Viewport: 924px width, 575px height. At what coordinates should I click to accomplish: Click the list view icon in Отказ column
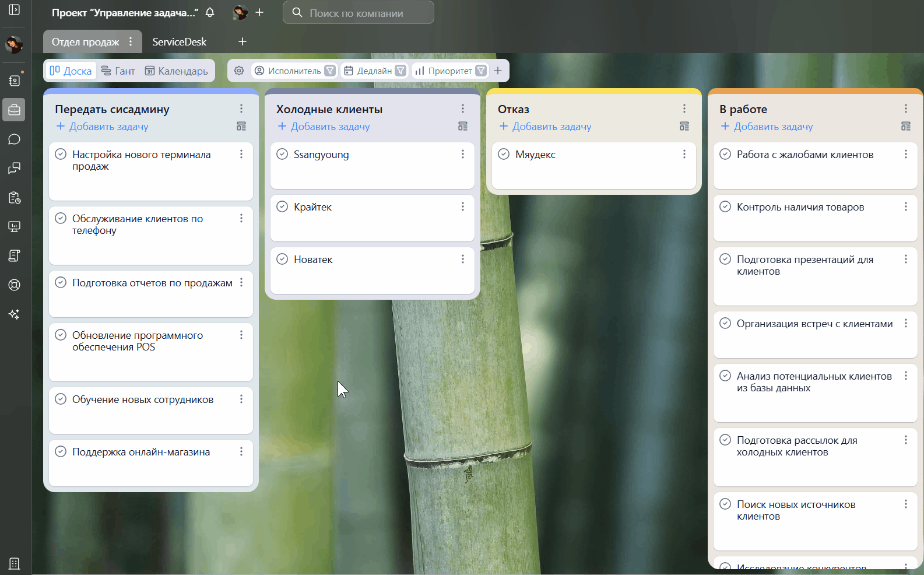click(x=684, y=127)
